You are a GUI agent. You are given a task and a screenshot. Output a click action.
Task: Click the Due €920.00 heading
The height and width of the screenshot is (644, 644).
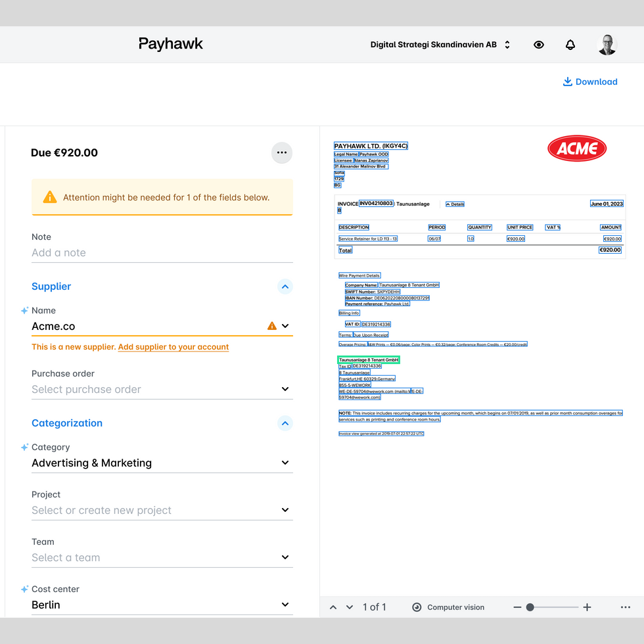point(64,152)
